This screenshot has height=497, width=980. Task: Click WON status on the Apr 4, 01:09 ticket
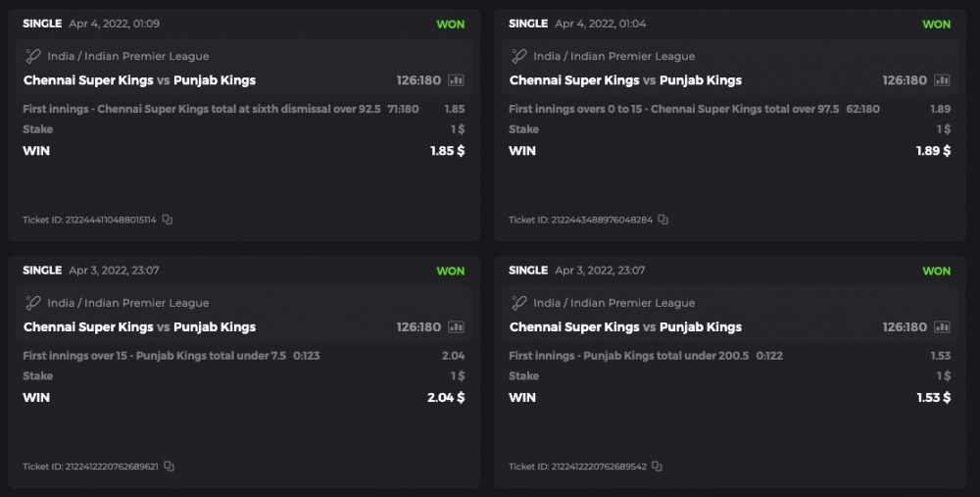451,25
